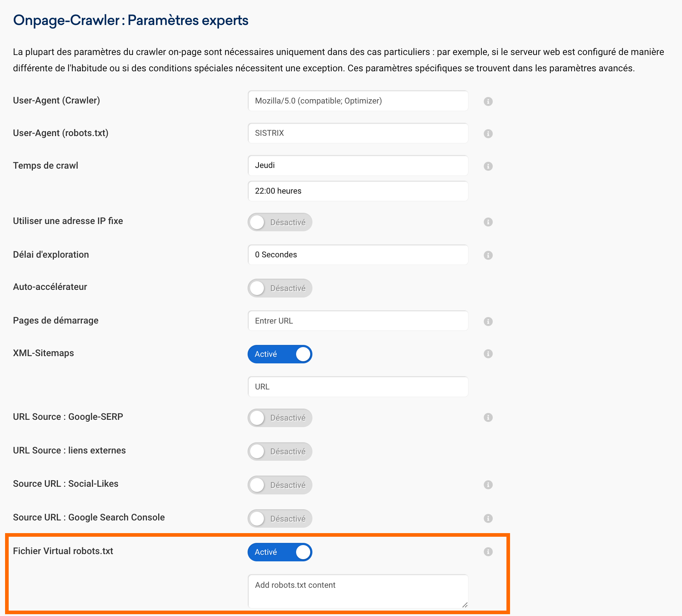This screenshot has width=682, height=616.
Task: Open the crawl day dropdown showing Jeudi
Action: [x=358, y=165]
